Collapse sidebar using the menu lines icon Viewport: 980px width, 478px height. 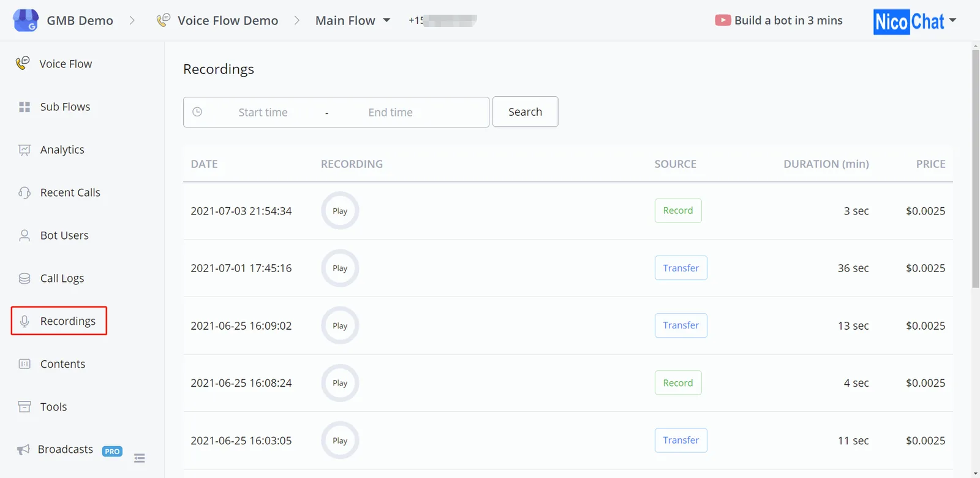tap(140, 458)
